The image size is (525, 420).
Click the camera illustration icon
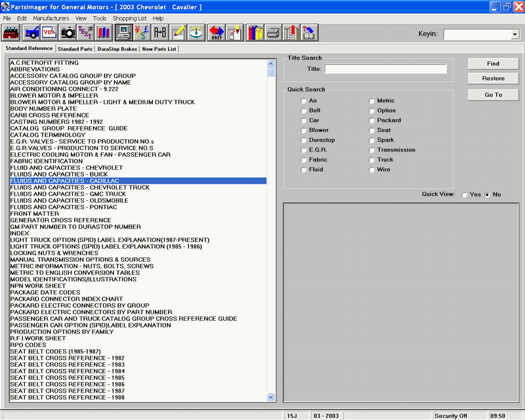coord(68,33)
